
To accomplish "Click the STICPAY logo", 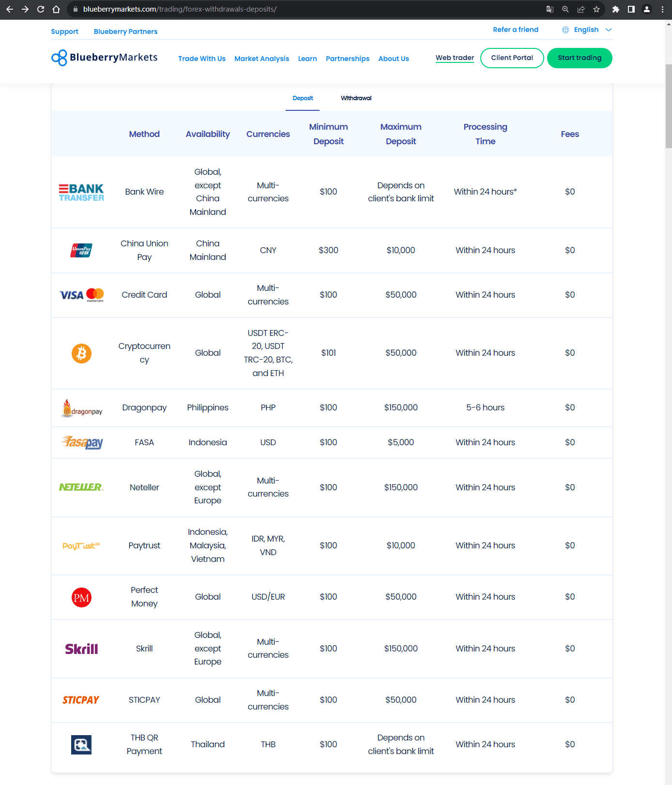I will pyautogui.click(x=81, y=700).
